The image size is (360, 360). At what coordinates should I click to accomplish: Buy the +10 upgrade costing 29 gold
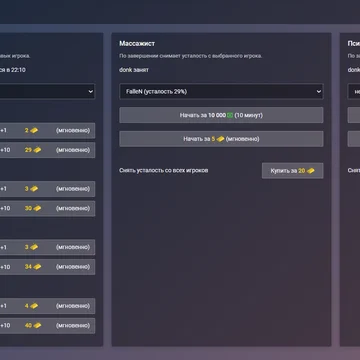[x=47, y=150]
